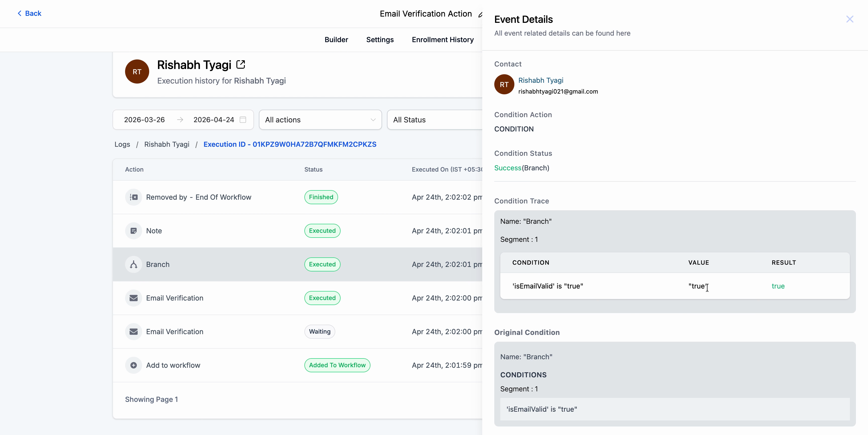Click the Email Verification envelope icon
Screen dimensions: 868x435
[x=133, y=298]
